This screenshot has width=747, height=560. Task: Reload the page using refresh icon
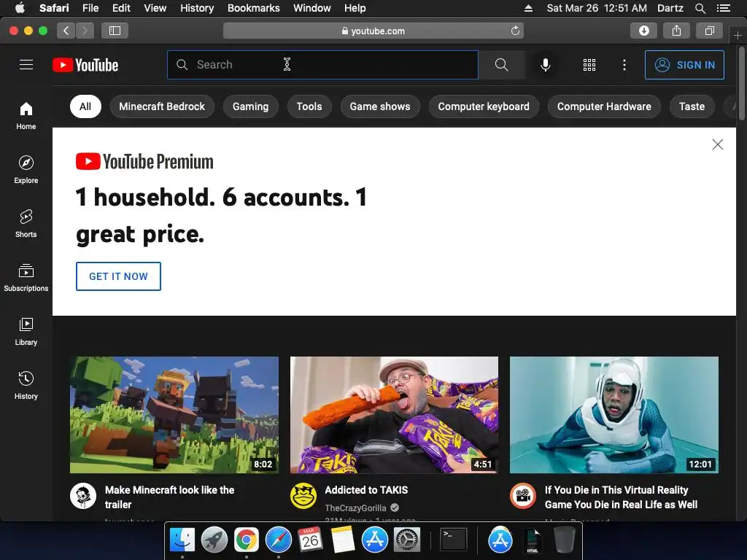515,31
